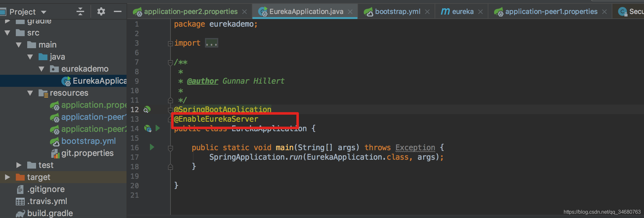Click the run method call
The width and height of the screenshot is (644, 218).
295,157
